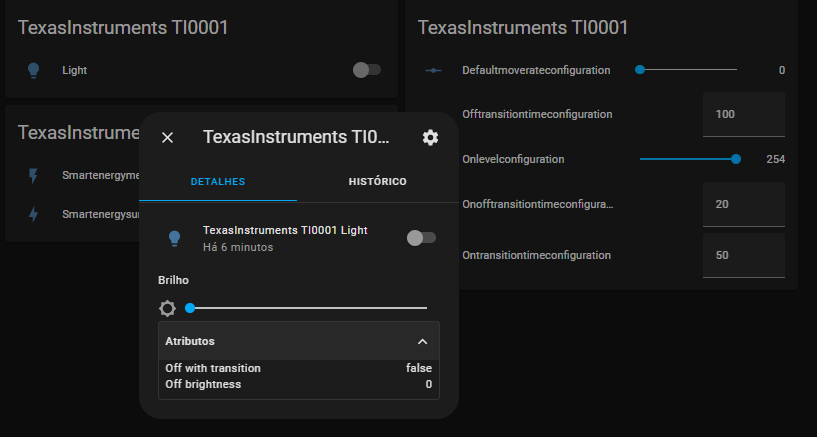
Task: Click the Onlevelconfiguration label
Action: (513, 159)
